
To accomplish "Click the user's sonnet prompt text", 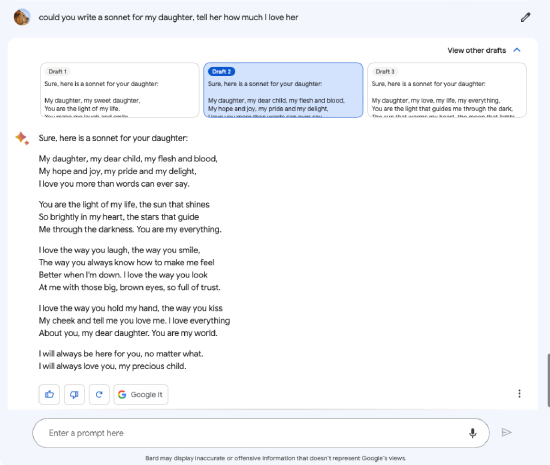I will pos(168,17).
